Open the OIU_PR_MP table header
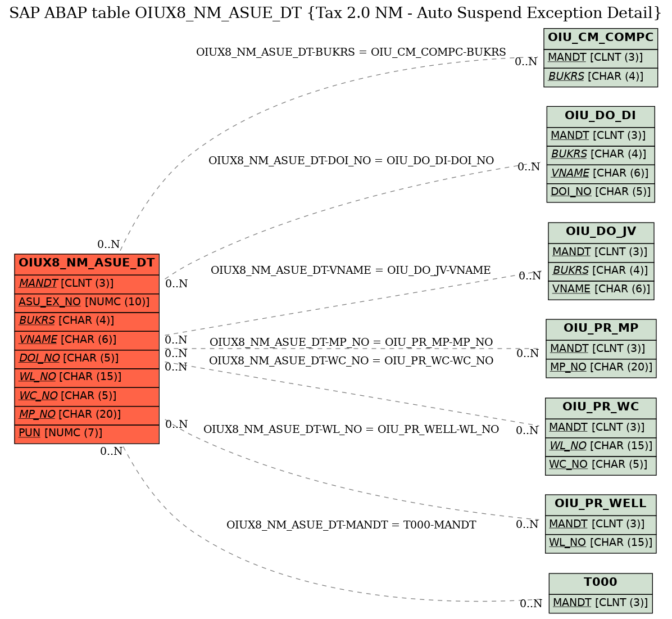Image resolution: width=672 pixels, height=619 pixels. coord(601,329)
